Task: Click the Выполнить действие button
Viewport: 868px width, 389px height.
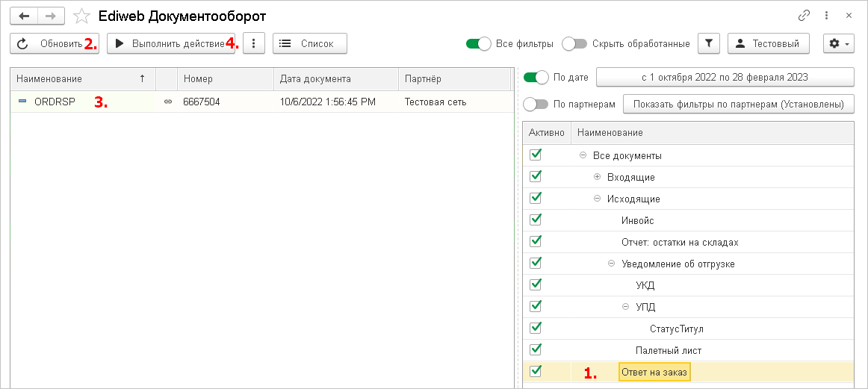Action: tap(170, 44)
